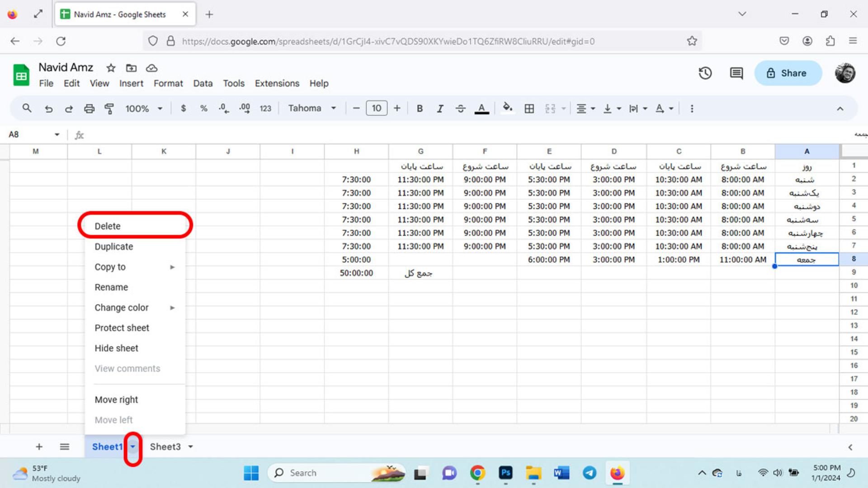
Task: Open version history clock icon
Action: [705, 73]
